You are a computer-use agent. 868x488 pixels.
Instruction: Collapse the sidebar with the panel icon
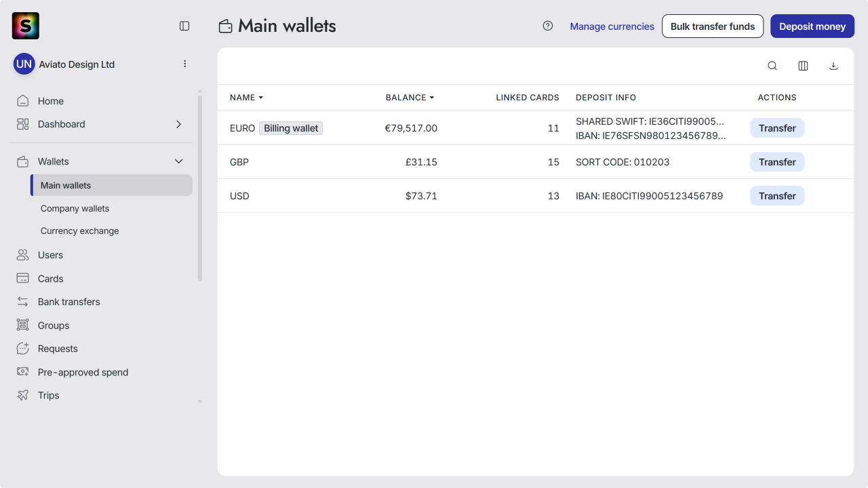pos(184,26)
